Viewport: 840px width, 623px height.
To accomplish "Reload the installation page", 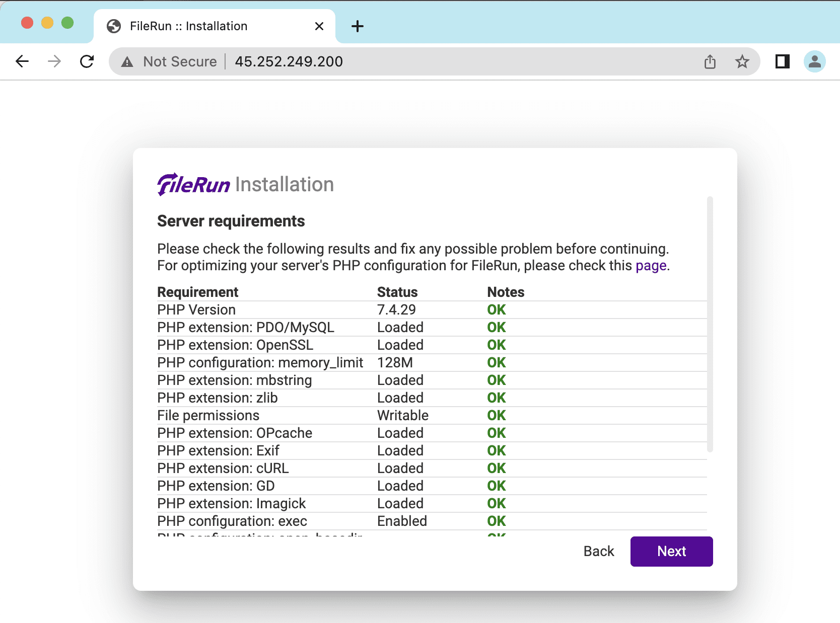I will [x=87, y=61].
